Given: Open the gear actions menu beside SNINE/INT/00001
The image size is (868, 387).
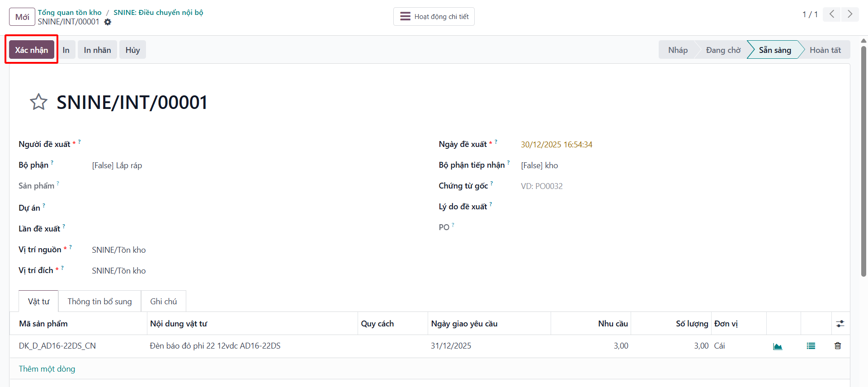Looking at the screenshot, I should [x=108, y=22].
